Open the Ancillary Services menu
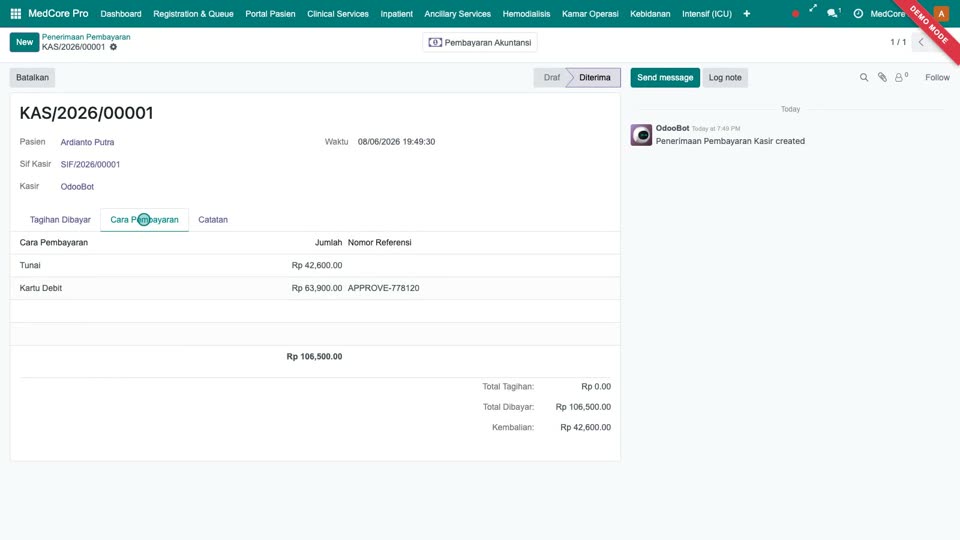Image resolution: width=960 pixels, height=540 pixels. pos(457,13)
